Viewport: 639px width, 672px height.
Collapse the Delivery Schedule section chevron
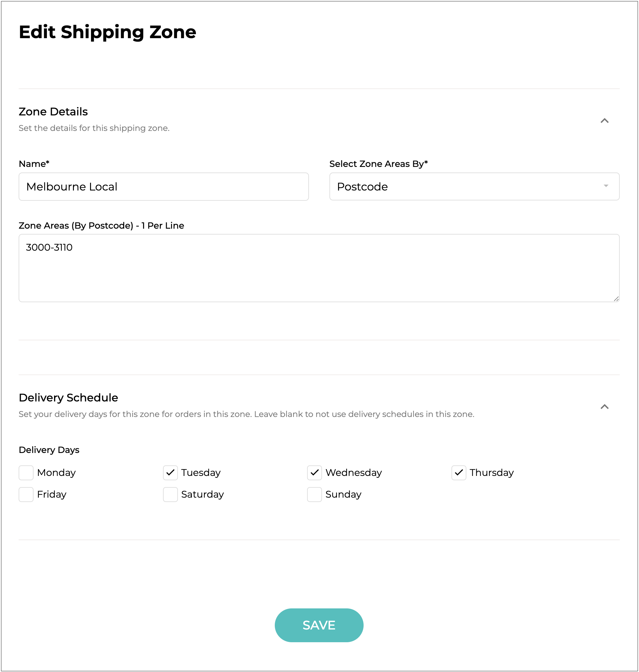click(x=604, y=407)
